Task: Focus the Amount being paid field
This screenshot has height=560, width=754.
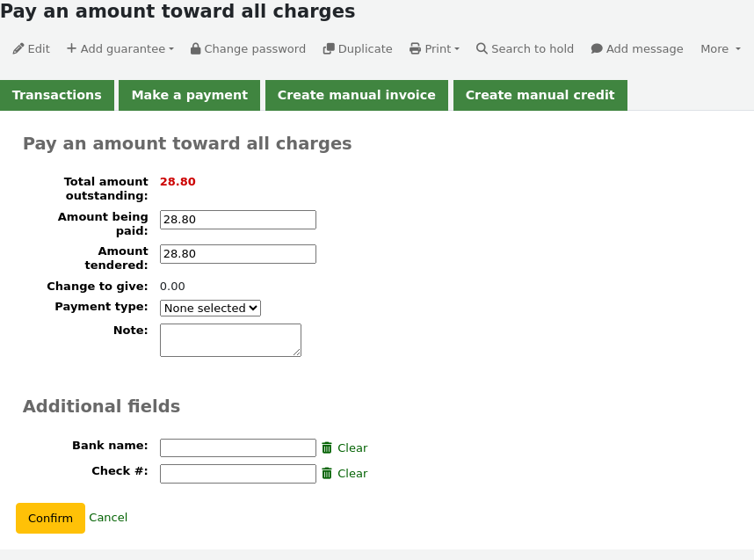Action: pyautogui.click(x=238, y=220)
